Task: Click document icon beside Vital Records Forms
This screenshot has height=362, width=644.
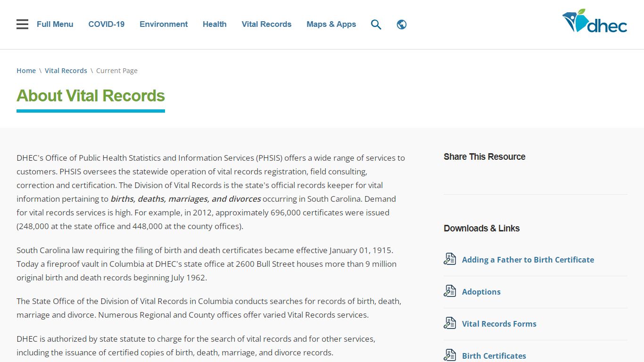Action: coord(450,323)
